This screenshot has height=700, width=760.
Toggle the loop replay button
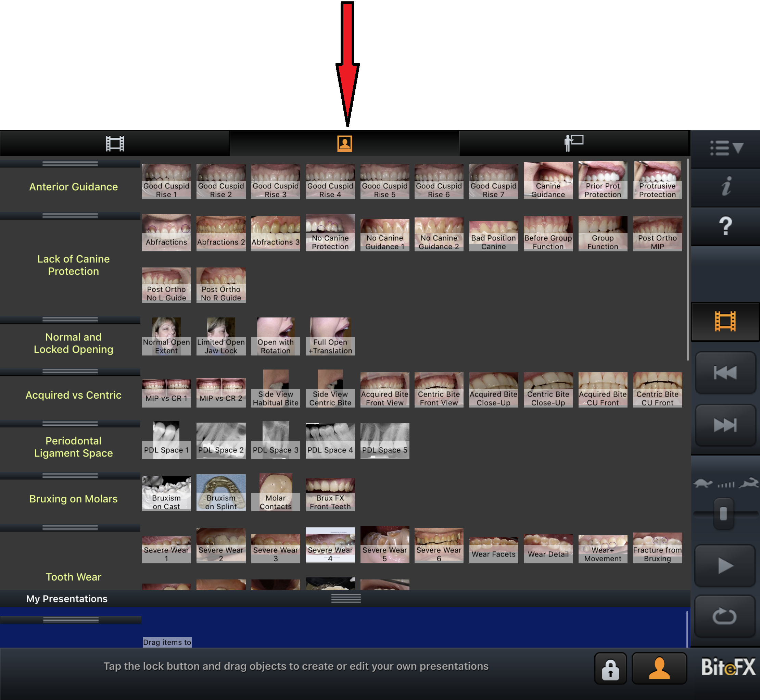pyautogui.click(x=724, y=616)
